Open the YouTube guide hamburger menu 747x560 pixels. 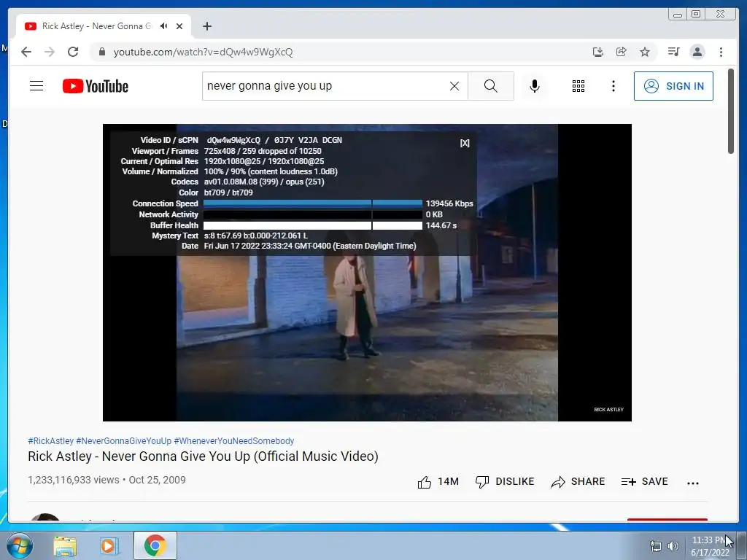pos(36,86)
